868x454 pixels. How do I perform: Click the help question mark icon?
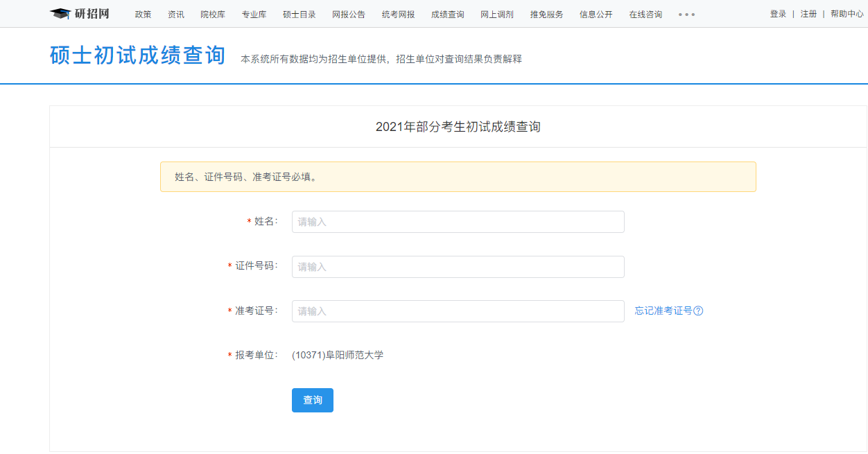tap(698, 311)
